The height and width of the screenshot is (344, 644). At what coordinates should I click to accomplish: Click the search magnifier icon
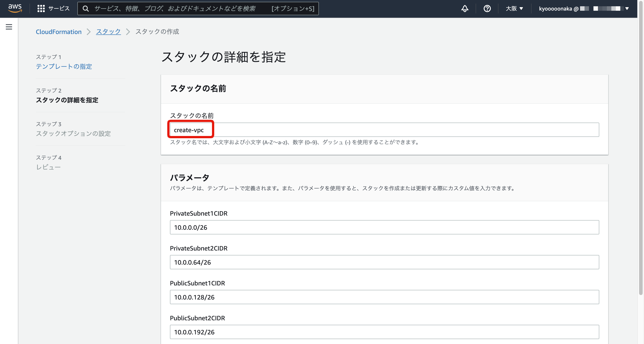(85, 8)
